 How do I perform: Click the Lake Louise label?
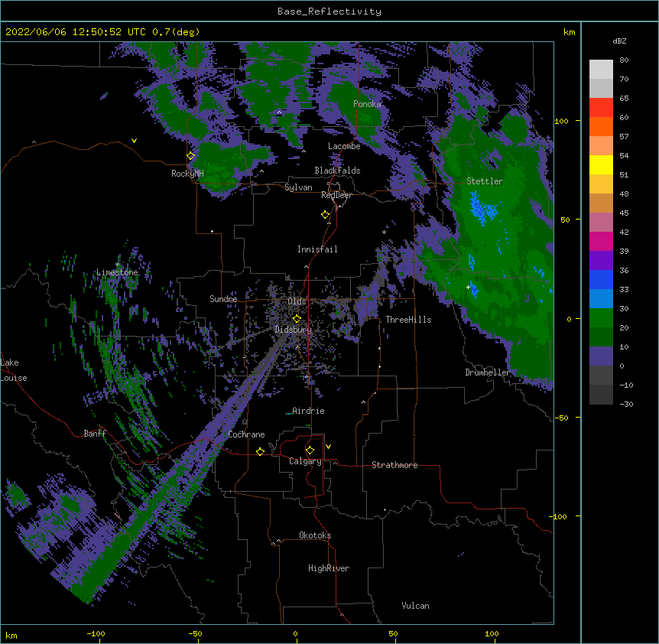14,370
